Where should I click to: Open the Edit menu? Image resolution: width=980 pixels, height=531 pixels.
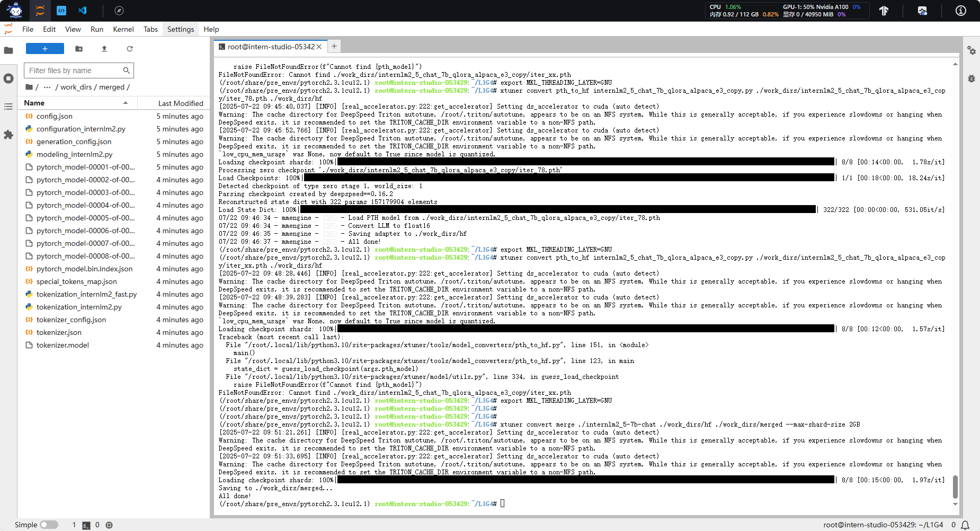(49, 29)
